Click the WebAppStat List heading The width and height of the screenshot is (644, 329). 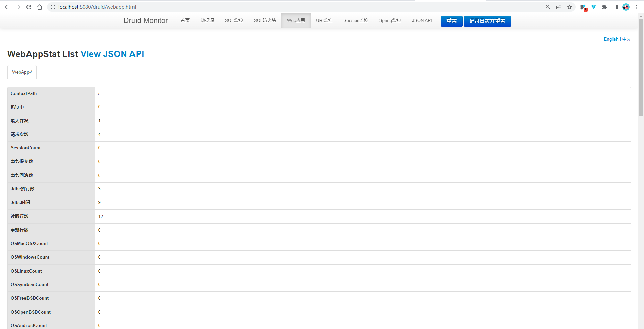coord(43,54)
